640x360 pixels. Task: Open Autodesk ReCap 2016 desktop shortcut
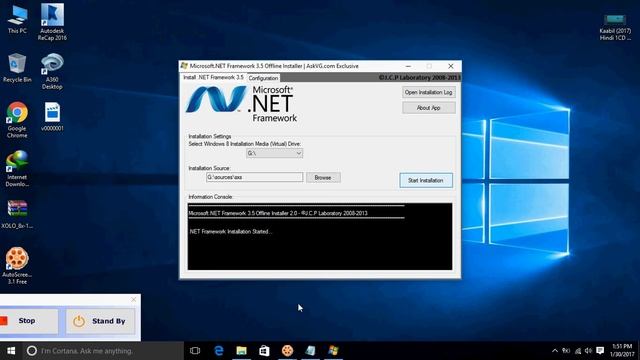point(52,22)
